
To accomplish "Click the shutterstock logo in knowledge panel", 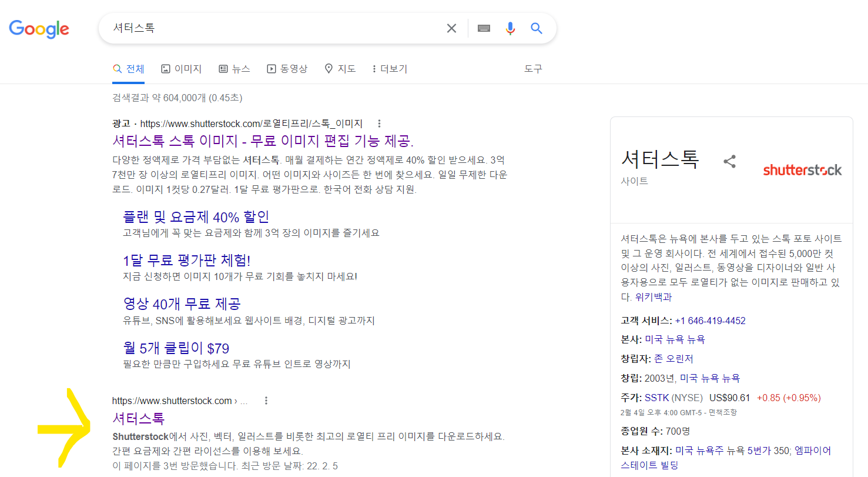I will (x=802, y=170).
